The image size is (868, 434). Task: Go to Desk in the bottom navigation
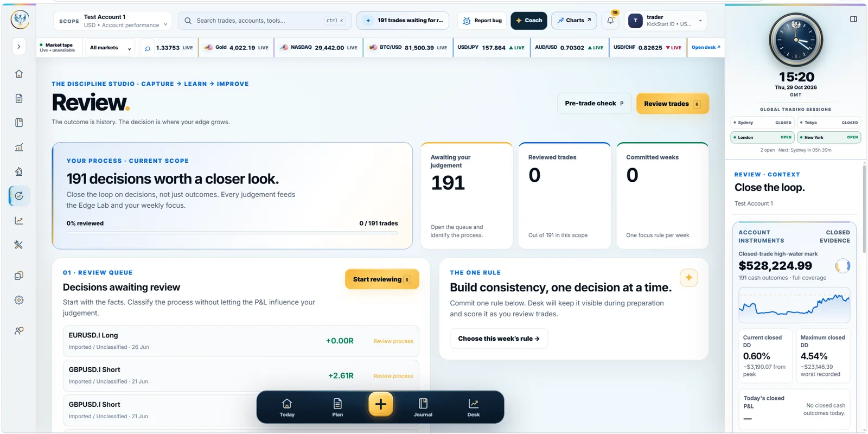(474, 407)
